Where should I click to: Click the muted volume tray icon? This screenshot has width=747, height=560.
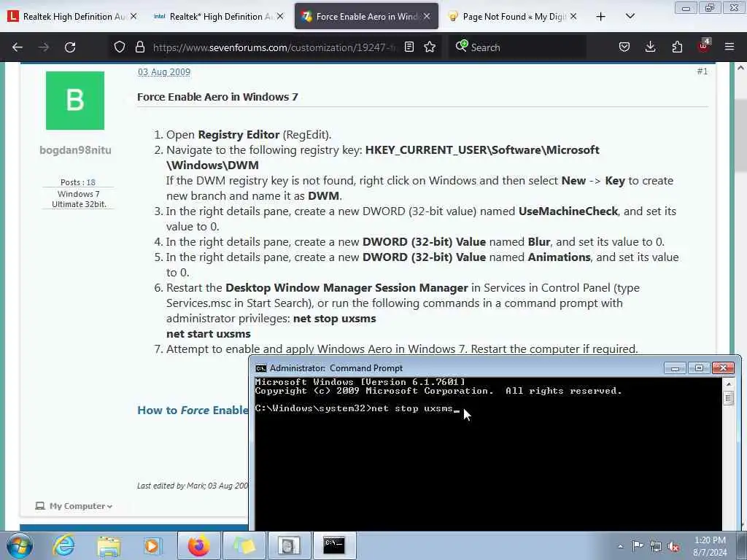[673, 546]
